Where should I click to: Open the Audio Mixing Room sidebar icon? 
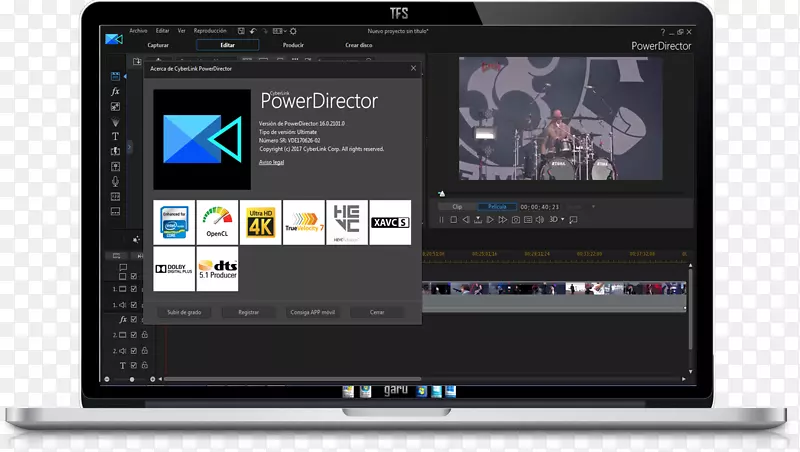point(115,166)
